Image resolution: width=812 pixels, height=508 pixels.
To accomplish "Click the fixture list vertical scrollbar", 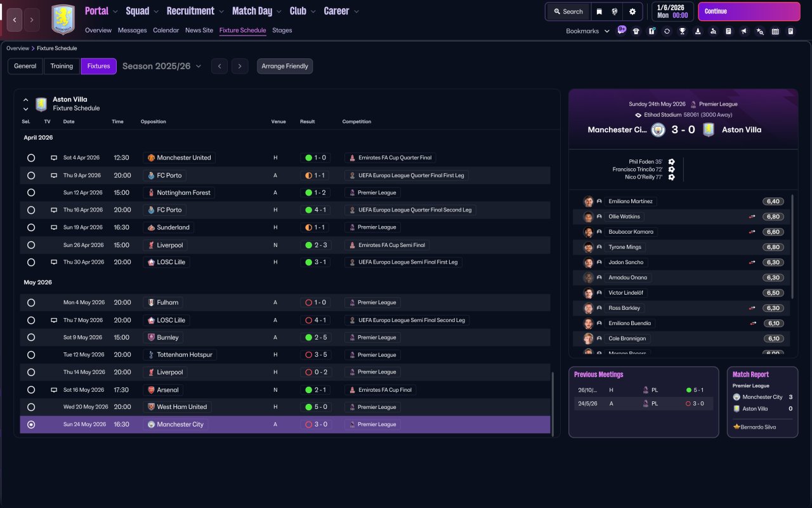I will 553,404.
